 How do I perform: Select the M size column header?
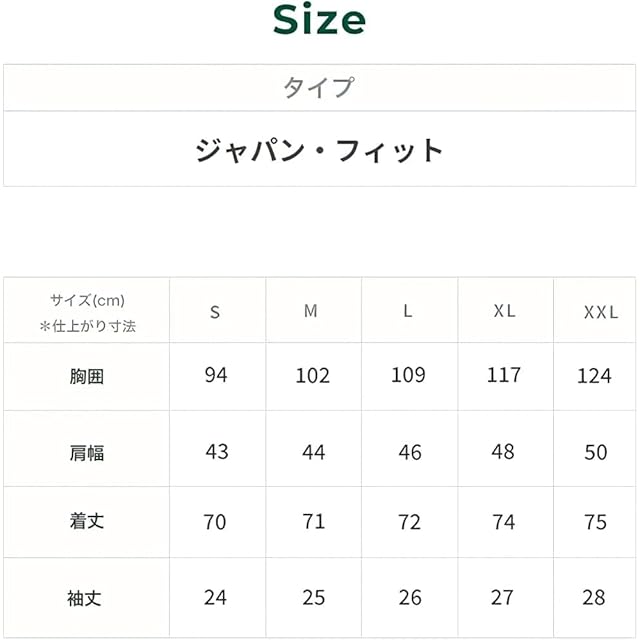tap(311, 311)
